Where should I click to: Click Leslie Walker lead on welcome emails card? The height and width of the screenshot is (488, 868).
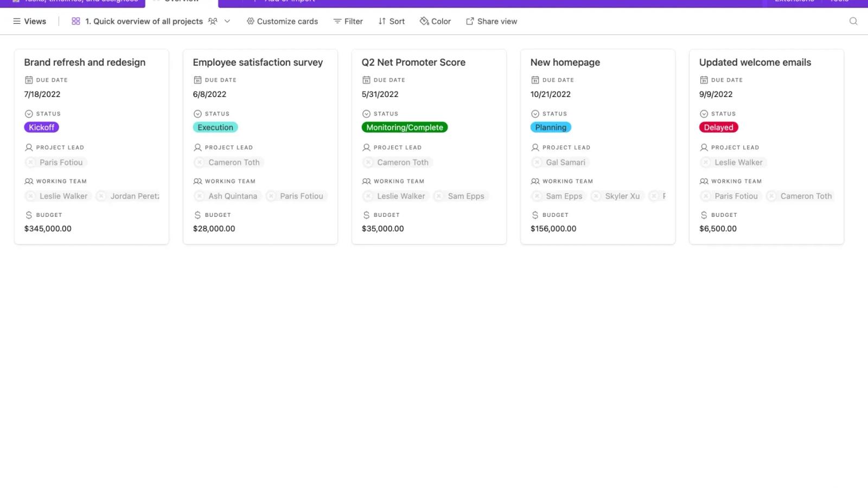click(x=733, y=162)
